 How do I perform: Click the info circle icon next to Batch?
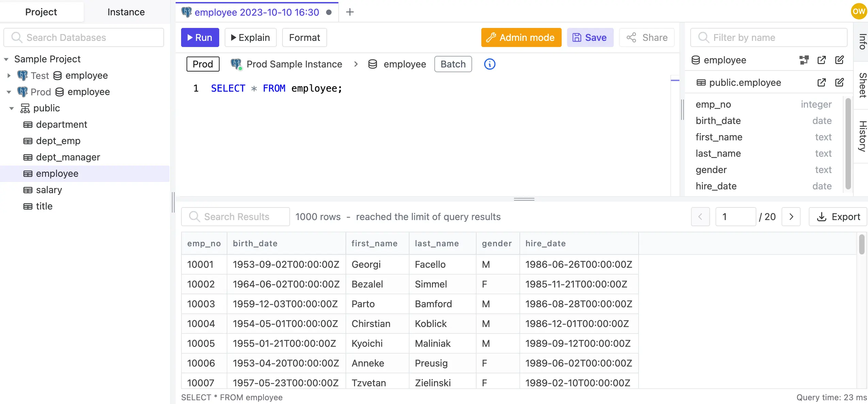(x=489, y=64)
